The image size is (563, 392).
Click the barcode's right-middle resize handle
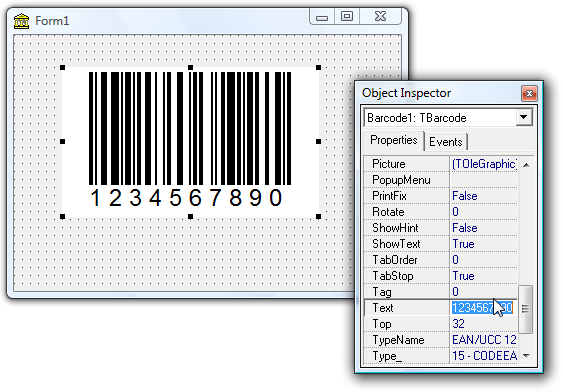[318, 142]
